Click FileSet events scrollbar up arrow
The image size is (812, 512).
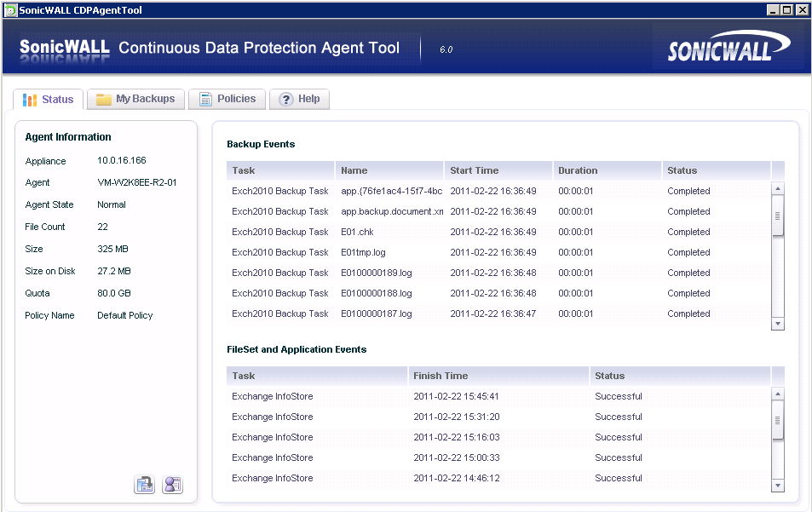[778, 394]
